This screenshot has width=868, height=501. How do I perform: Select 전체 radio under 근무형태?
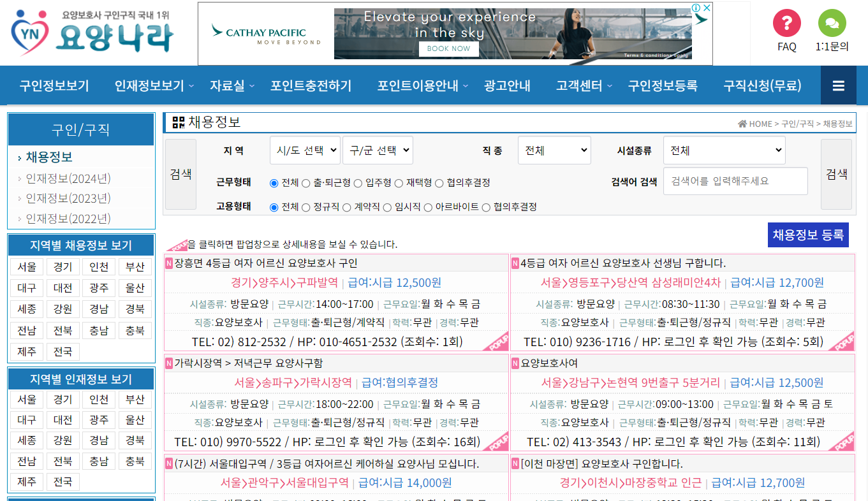[x=274, y=183]
